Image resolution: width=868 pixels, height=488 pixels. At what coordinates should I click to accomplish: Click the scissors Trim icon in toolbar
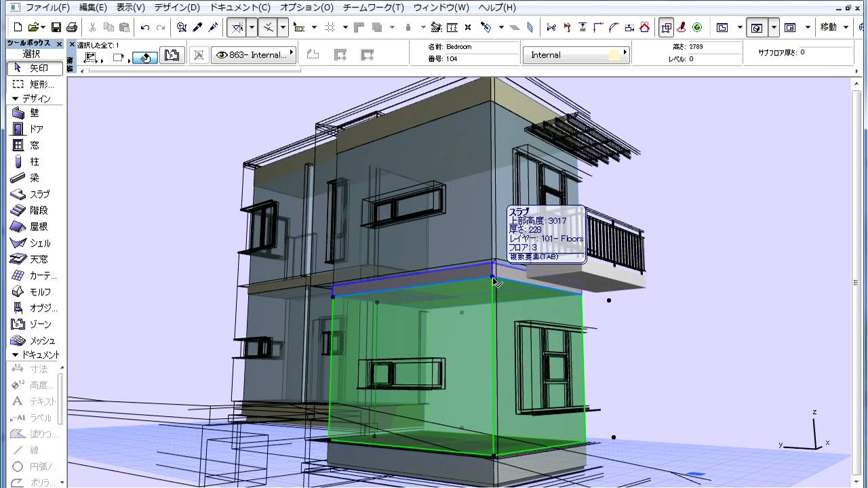551,27
